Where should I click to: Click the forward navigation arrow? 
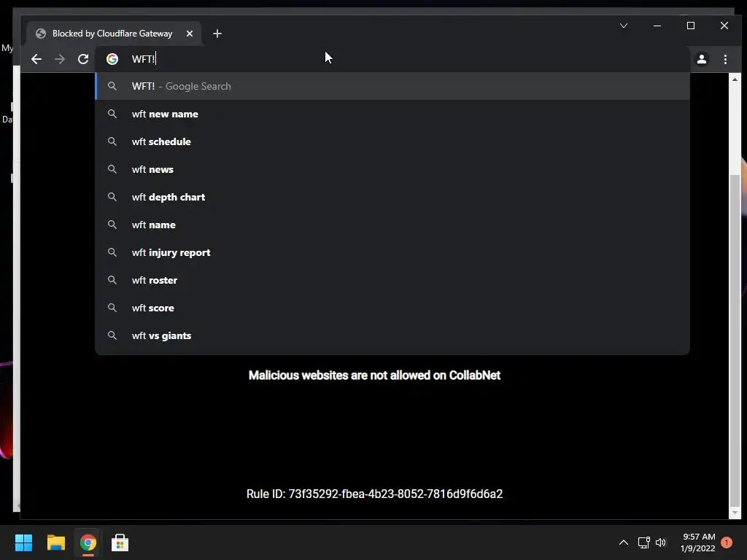(x=60, y=59)
